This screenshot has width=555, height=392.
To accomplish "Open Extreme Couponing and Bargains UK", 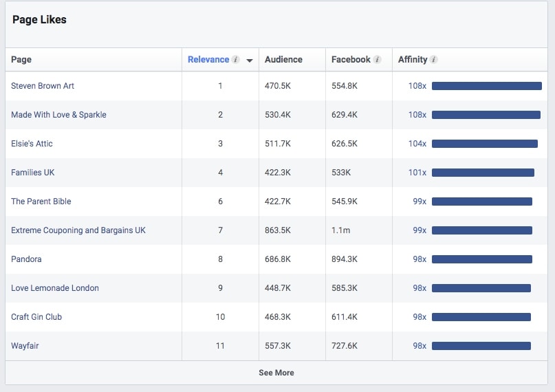I will point(78,230).
